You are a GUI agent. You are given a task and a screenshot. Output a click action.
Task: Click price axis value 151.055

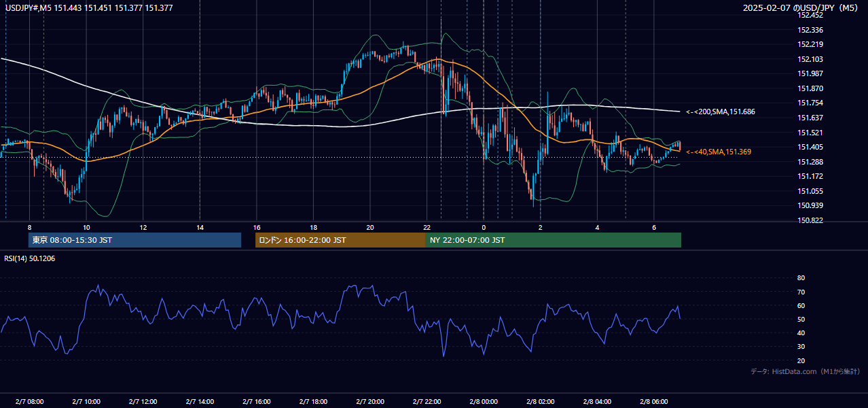(810, 191)
